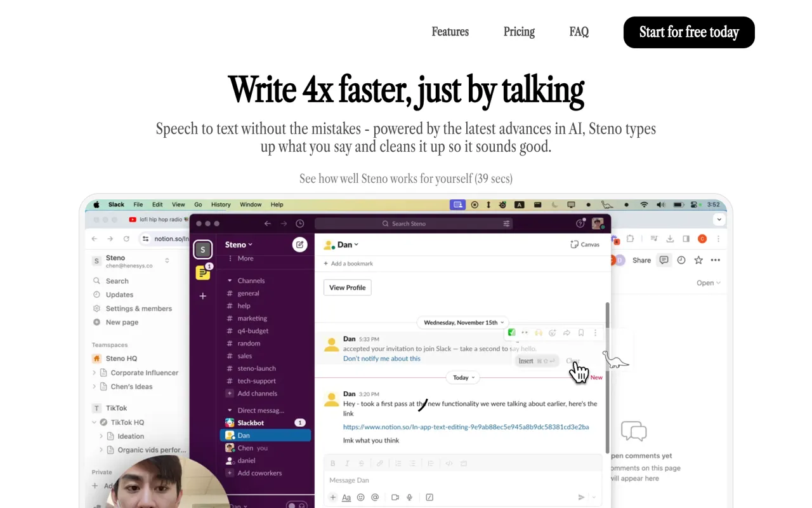Open the notion.so link in Dan's message
Image resolution: width=812 pixels, height=508 pixels.
[x=466, y=427]
